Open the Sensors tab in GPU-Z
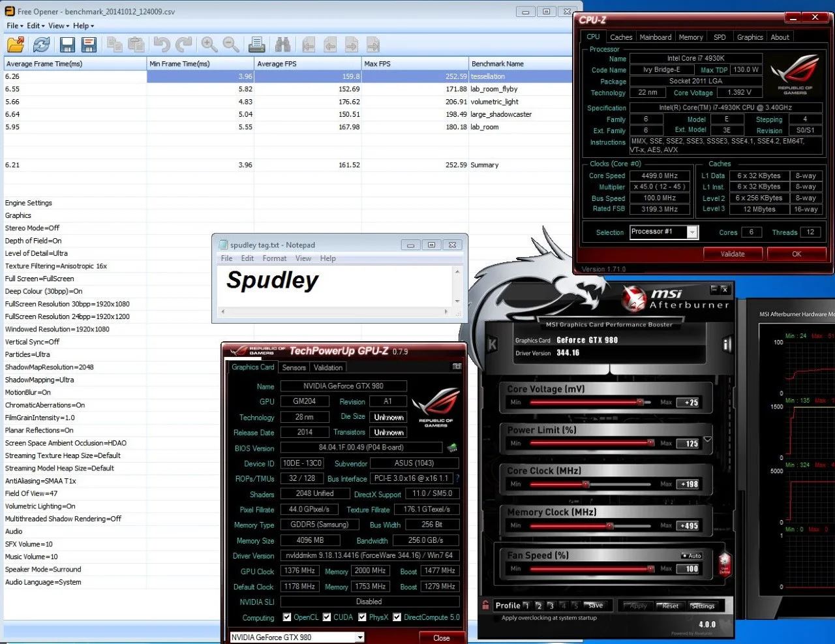 [x=294, y=367]
